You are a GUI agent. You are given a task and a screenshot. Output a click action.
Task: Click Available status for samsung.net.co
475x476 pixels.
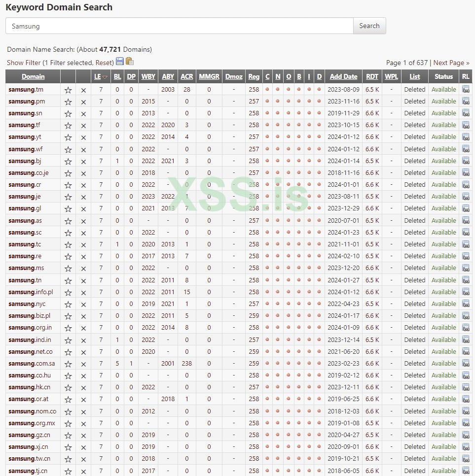(444, 351)
